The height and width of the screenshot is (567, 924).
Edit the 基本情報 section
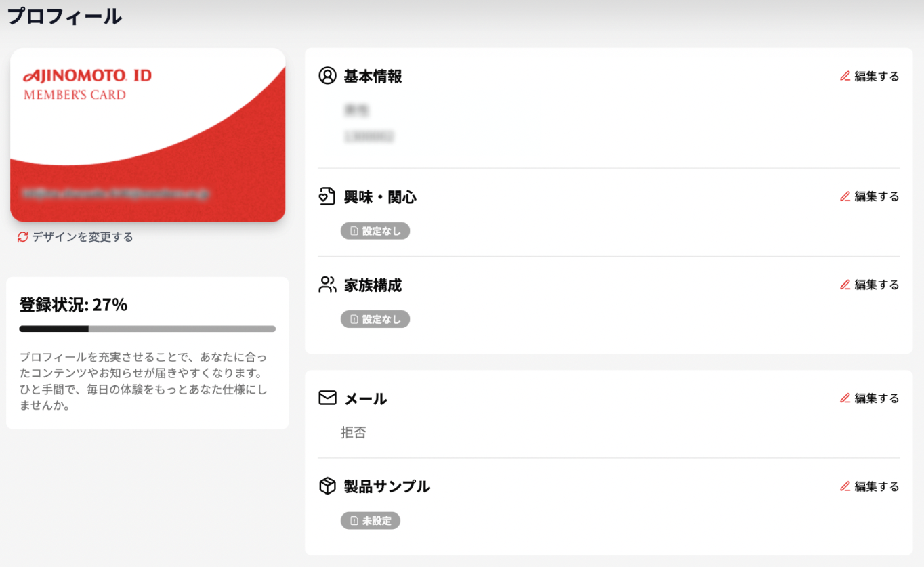[870, 77]
